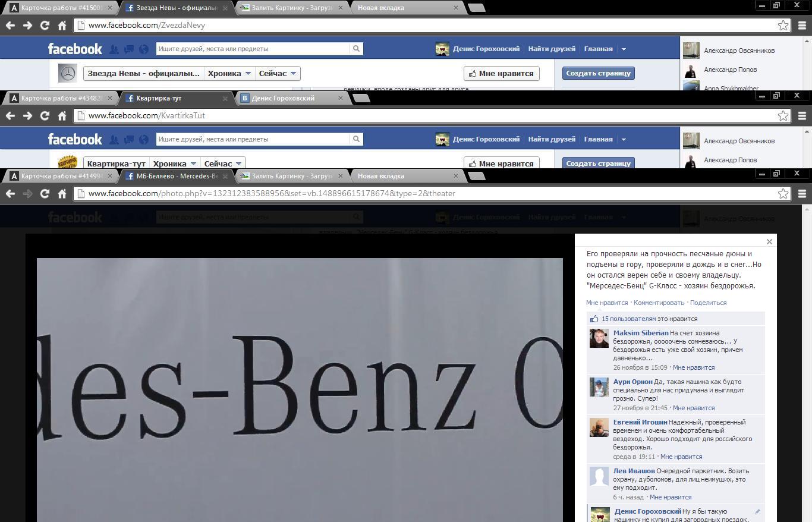Open Chrome menu in МБ-Беляево window
This screenshot has width=812, height=522.
[802, 194]
